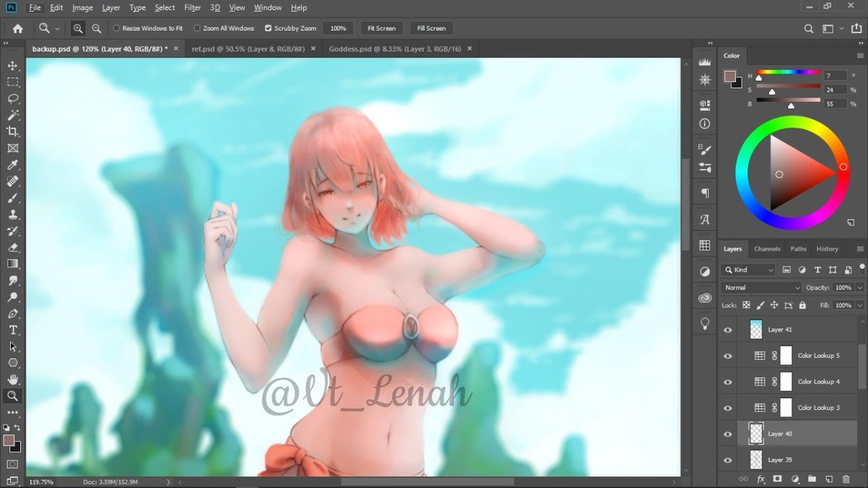Select the Hand tool
868x488 pixels.
[12, 379]
